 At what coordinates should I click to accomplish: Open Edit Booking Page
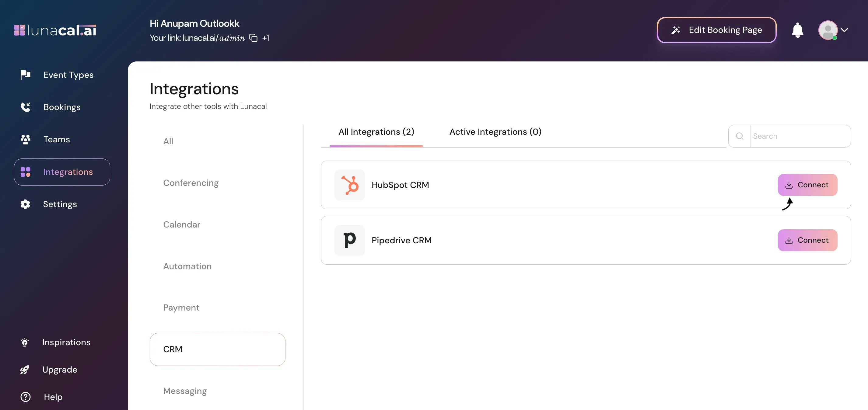pos(717,30)
